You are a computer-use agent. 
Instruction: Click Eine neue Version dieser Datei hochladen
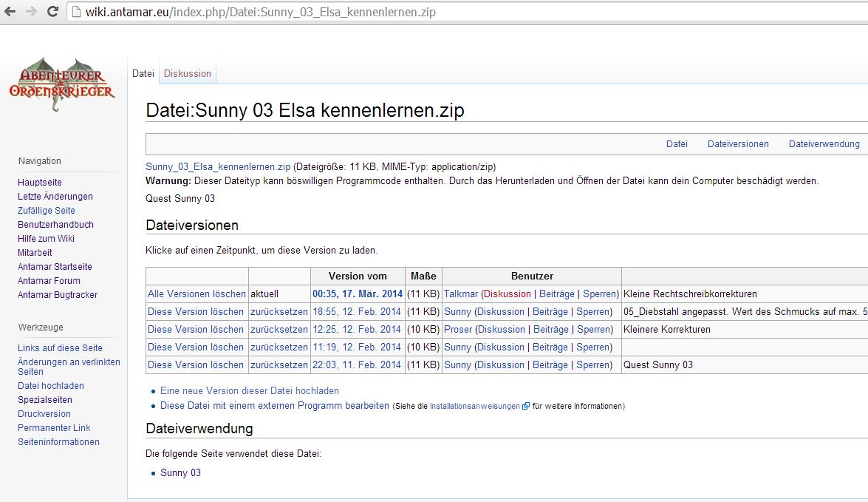(x=250, y=390)
